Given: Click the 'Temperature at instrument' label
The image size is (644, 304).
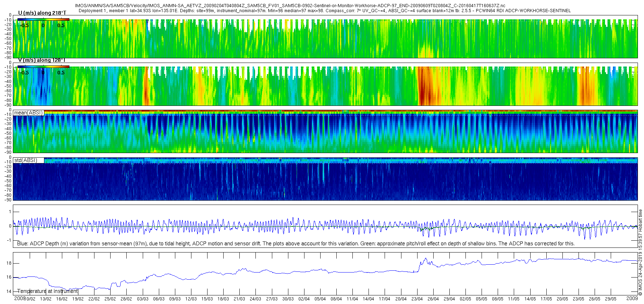Looking at the screenshot, I should point(48,291).
